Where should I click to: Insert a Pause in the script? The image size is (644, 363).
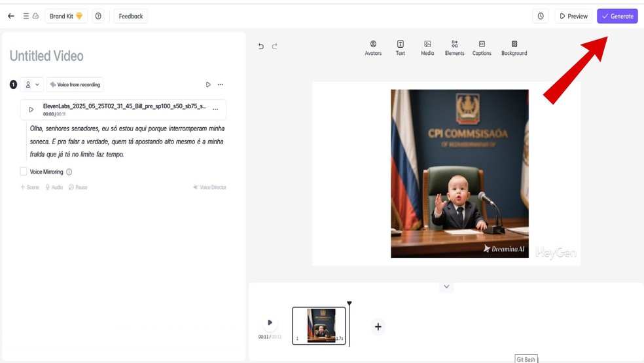[78, 187]
